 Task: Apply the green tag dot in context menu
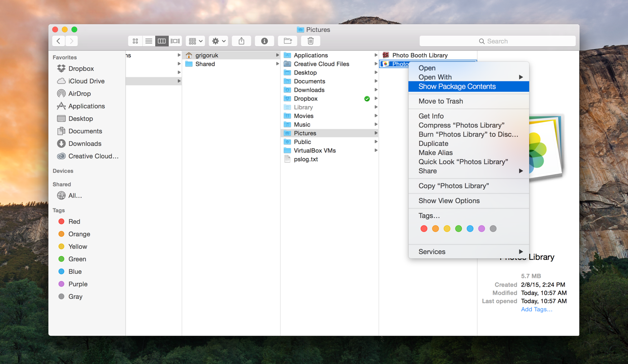(458, 229)
